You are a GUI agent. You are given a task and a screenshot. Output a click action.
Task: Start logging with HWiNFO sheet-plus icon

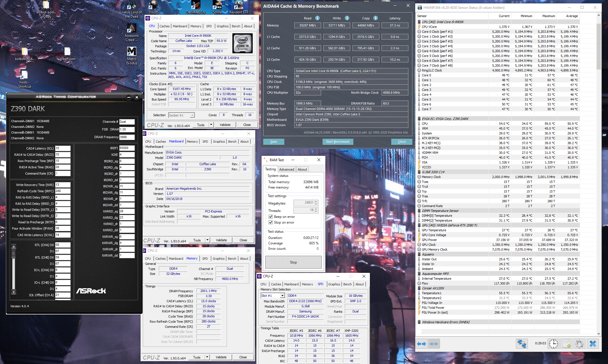click(567, 344)
